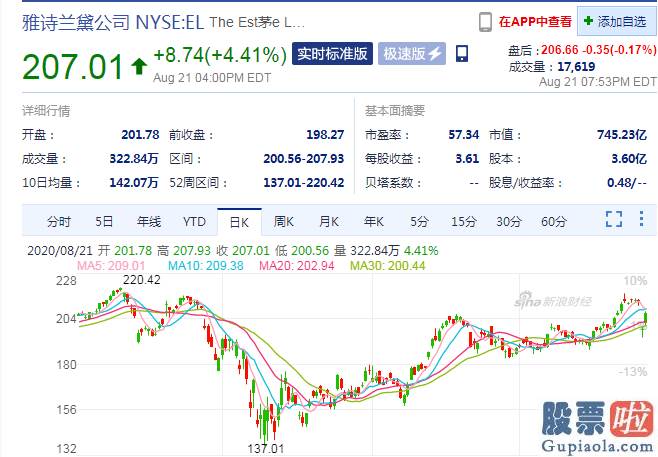
Task: Click the earnings per share value 3.61
Action: click(467, 159)
